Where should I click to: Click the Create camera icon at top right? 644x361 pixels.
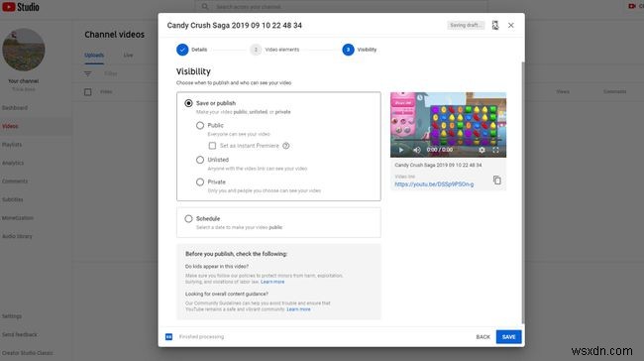(632, 6)
